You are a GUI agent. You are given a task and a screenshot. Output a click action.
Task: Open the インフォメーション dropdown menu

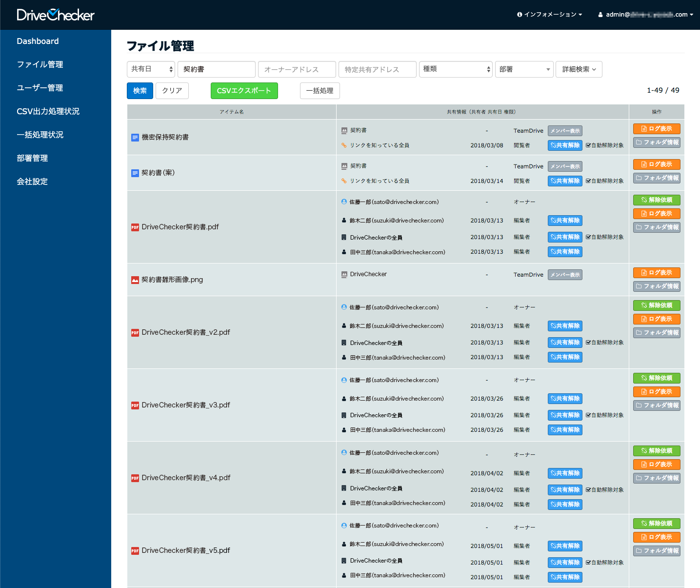(x=550, y=15)
